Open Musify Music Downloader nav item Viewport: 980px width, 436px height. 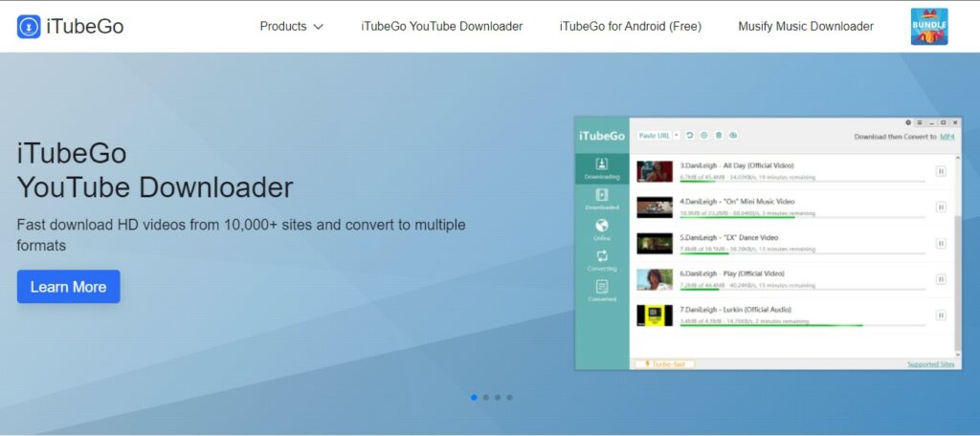click(x=806, y=26)
